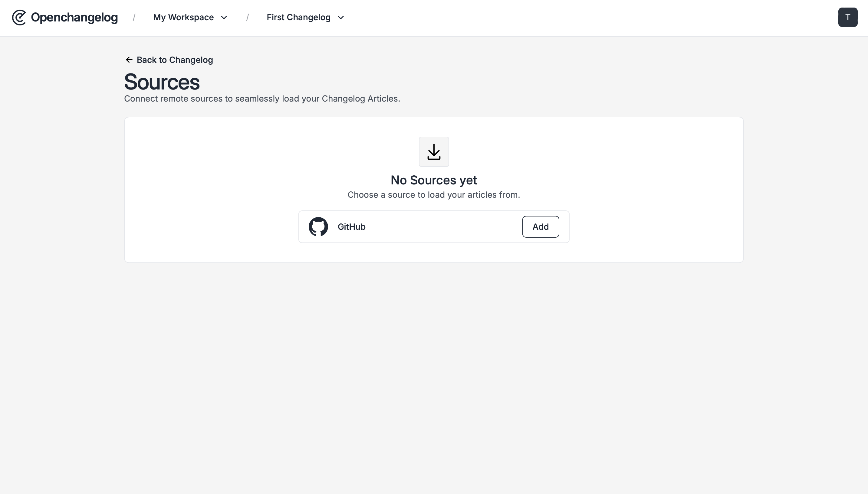Click the GitHub source row
Viewport: 868px width, 494px height.
point(433,226)
